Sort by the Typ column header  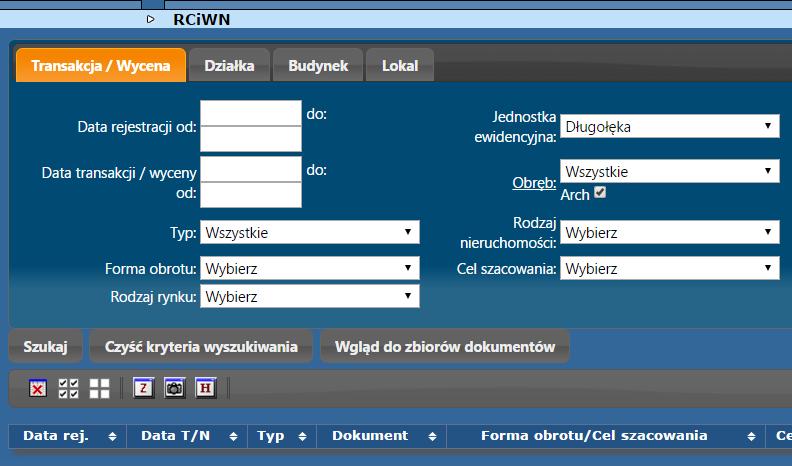coord(282,436)
